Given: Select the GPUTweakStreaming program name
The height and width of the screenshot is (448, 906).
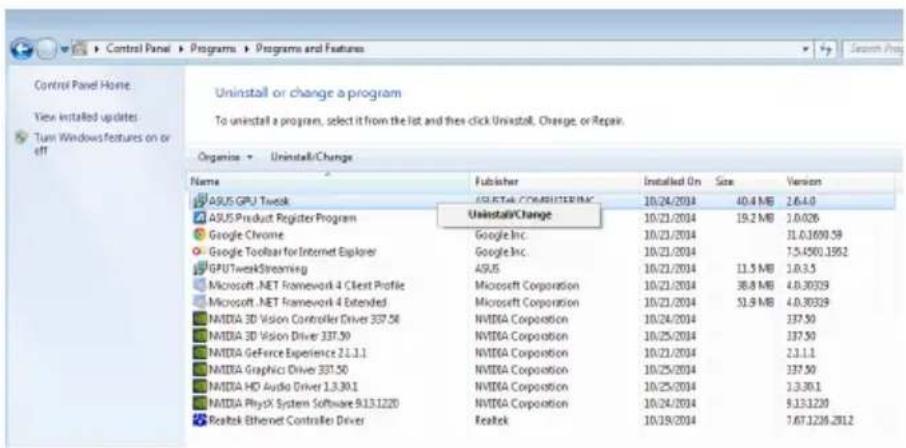Looking at the screenshot, I should (258, 269).
